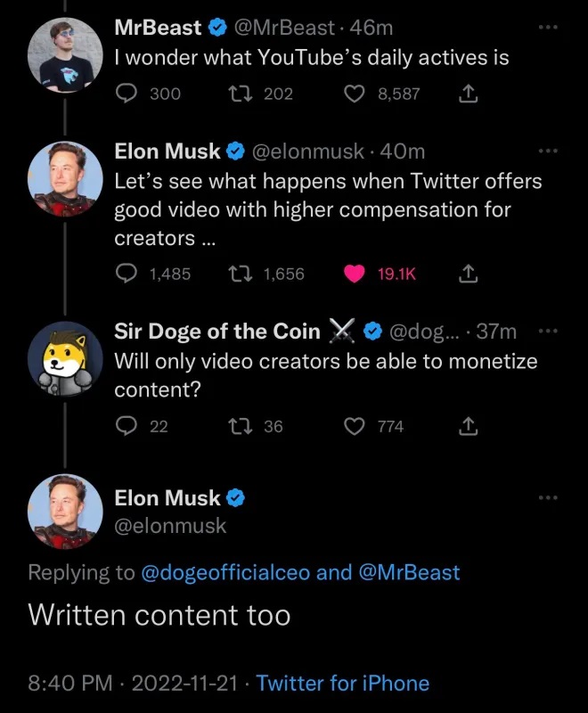
Task: Open the @dogeofficialceo mention link
Action: (226, 572)
